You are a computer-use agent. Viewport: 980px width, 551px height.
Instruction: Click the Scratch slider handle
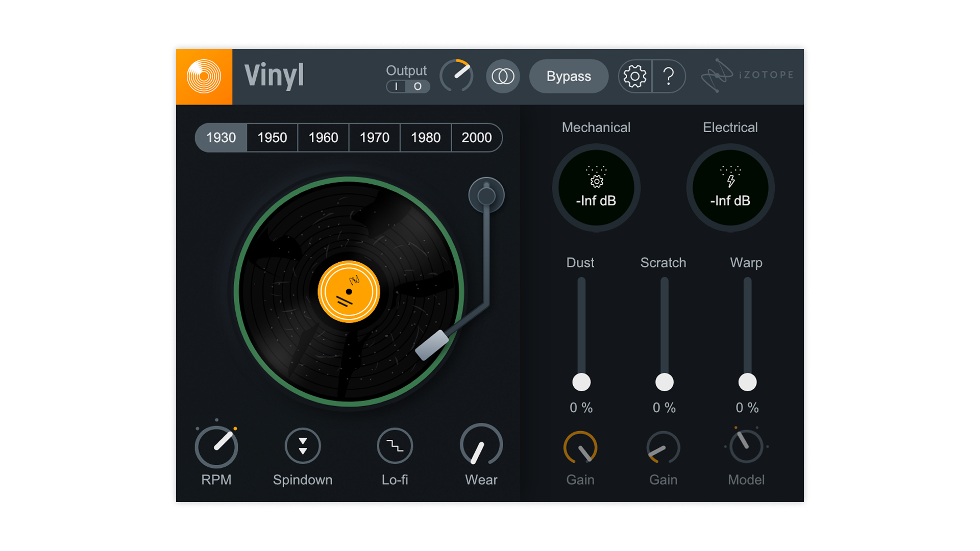point(665,382)
